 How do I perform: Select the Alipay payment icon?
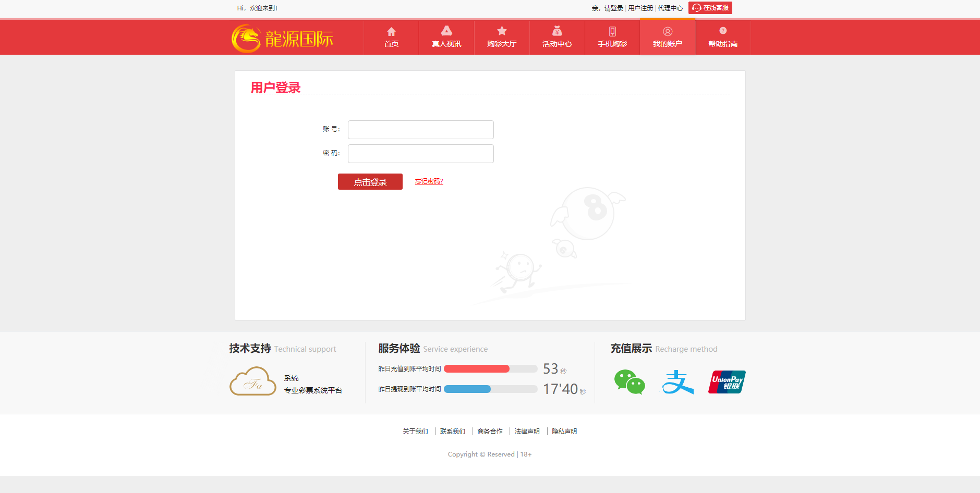677,382
